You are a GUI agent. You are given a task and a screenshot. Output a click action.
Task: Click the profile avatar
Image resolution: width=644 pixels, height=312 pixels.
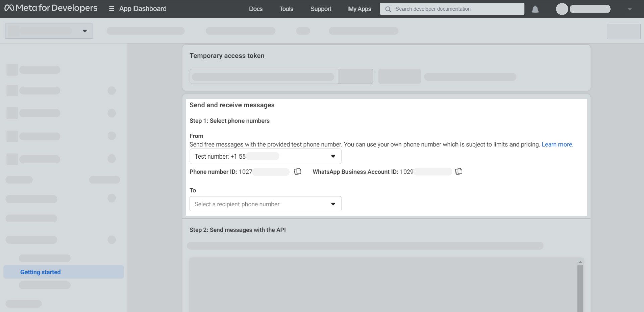tap(561, 9)
